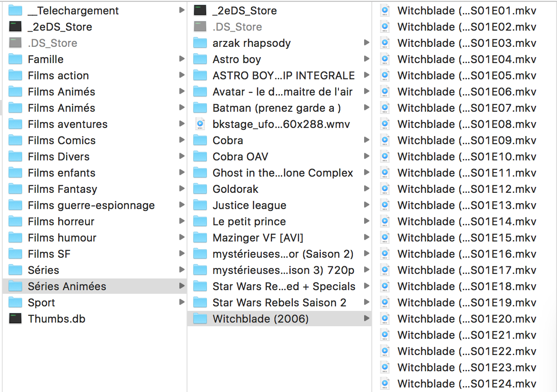
Task: Click the Le petit prince folder icon
Action: click(x=200, y=221)
